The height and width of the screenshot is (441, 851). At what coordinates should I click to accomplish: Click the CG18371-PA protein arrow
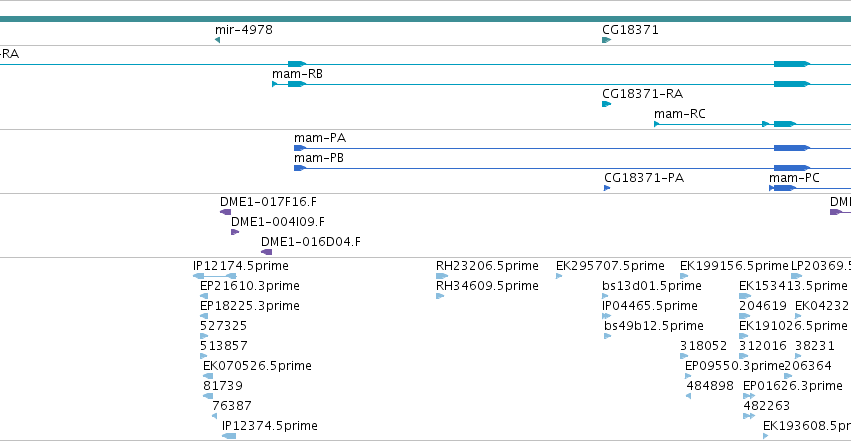[x=607, y=188]
